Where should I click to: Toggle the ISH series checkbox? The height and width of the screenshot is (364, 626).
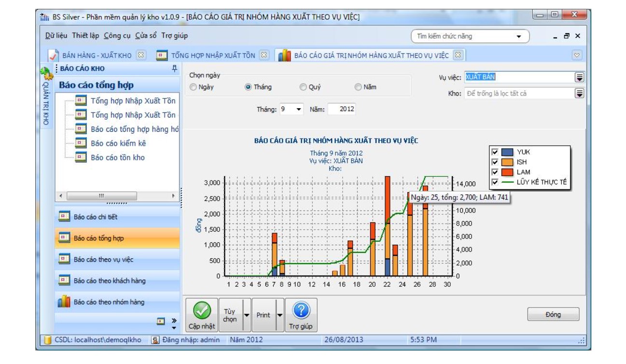[x=494, y=162]
